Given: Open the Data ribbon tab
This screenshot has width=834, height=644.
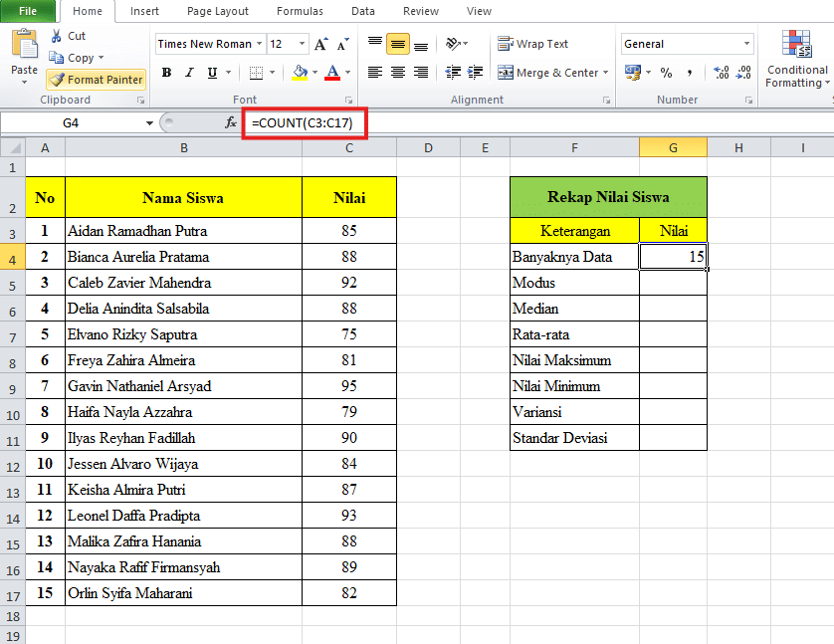Looking at the screenshot, I should coord(364,11).
